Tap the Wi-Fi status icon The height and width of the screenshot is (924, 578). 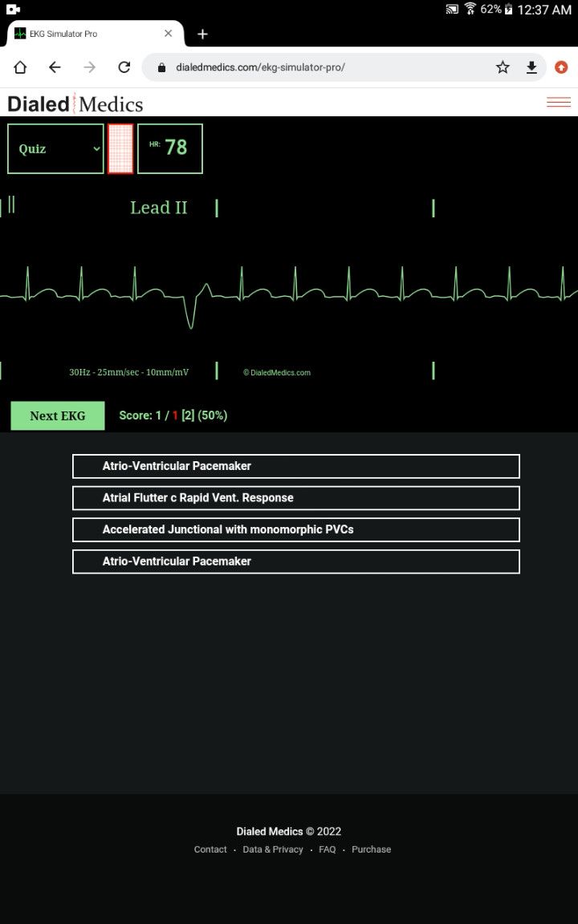pyautogui.click(x=470, y=9)
